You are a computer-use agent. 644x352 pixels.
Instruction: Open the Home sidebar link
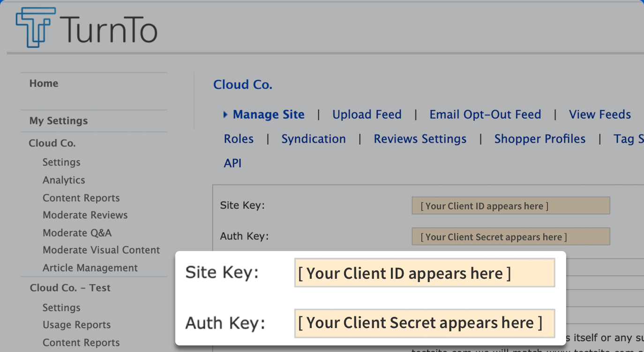tap(44, 84)
